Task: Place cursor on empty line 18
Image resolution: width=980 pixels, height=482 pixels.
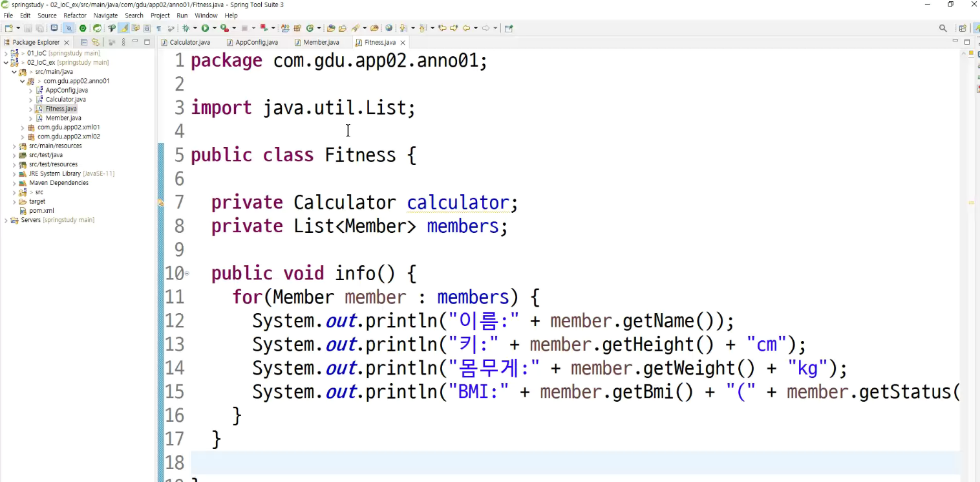Action: coord(575,463)
